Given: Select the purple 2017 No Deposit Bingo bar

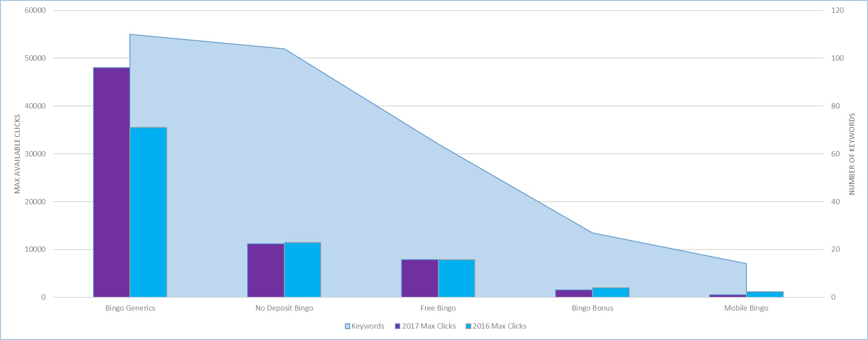Looking at the screenshot, I should [265, 270].
